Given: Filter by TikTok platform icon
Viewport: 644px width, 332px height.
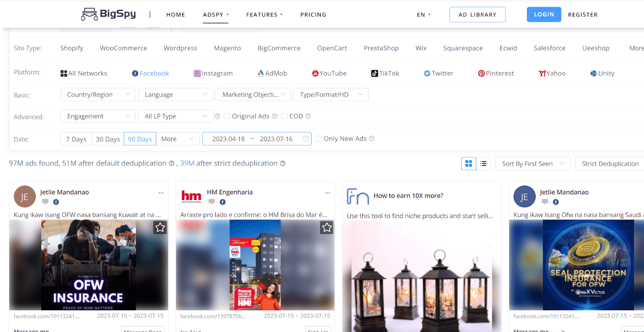Looking at the screenshot, I should coord(375,73).
